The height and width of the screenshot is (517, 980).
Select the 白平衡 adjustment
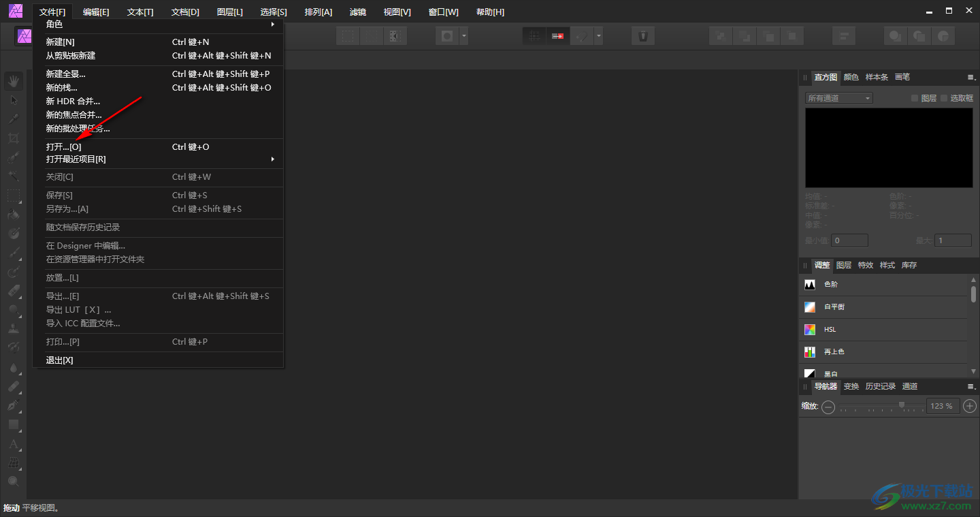(834, 307)
